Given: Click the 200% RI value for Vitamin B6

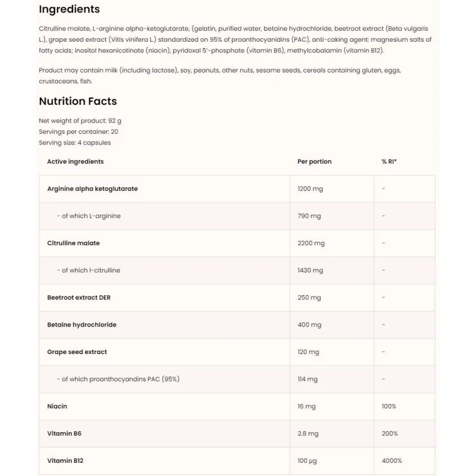Looking at the screenshot, I should click(390, 434).
